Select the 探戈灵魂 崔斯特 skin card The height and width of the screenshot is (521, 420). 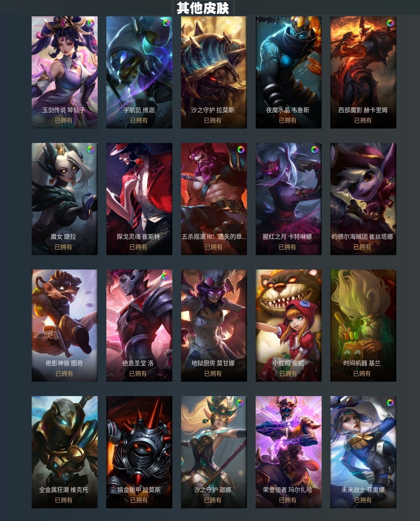(x=139, y=199)
